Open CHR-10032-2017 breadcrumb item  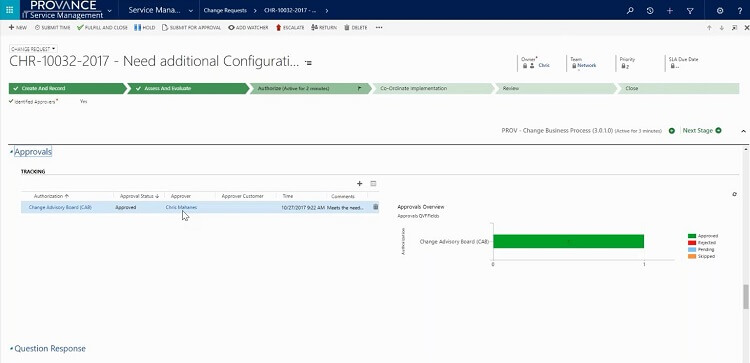click(x=290, y=11)
